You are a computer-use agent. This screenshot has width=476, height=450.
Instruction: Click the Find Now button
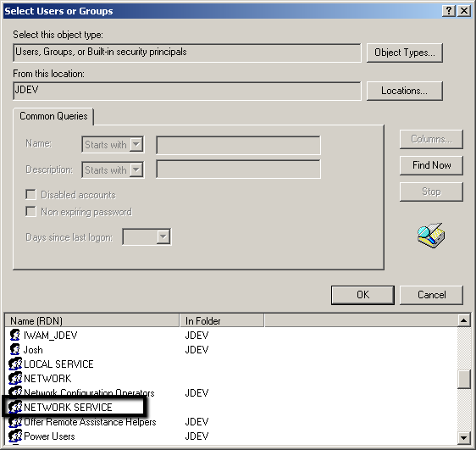pyautogui.click(x=431, y=165)
